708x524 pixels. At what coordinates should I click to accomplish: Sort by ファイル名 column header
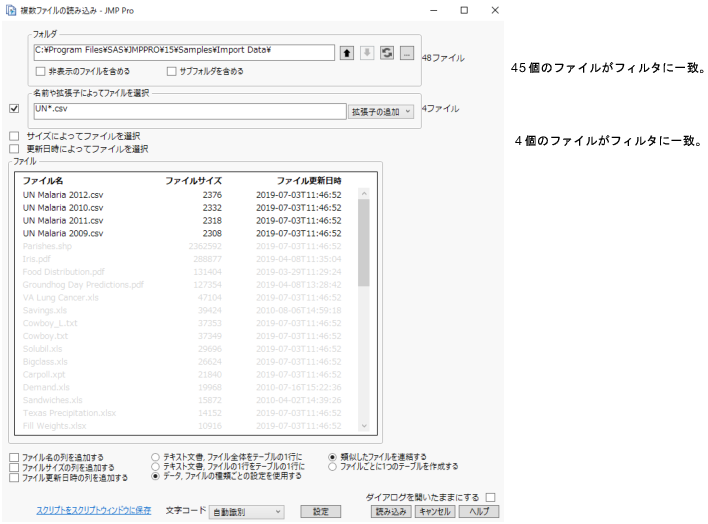tap(43, 181)
